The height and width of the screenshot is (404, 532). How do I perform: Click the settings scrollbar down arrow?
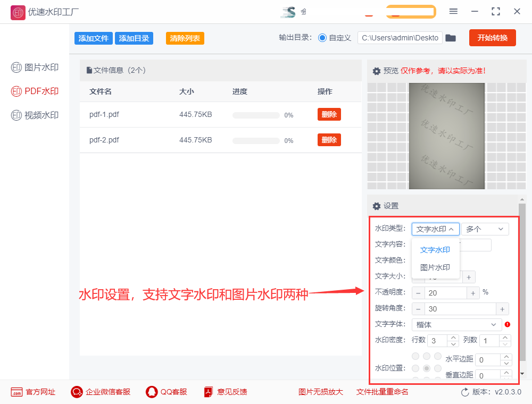(522, 374)
